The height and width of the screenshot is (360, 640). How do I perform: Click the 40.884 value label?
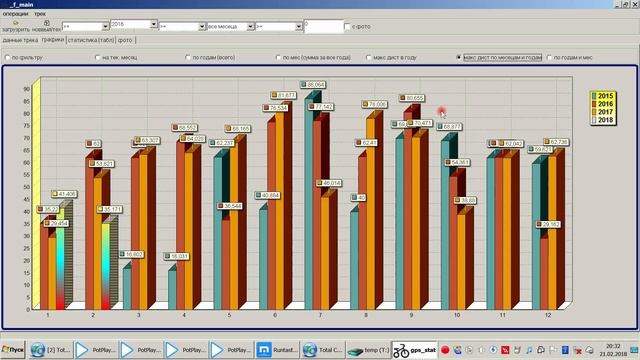[268, 196]
